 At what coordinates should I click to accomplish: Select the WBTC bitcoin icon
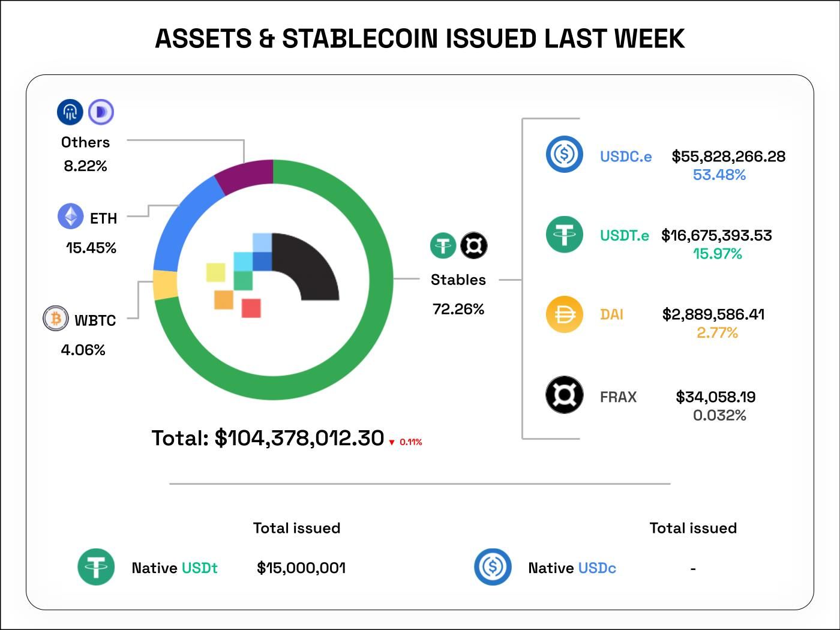click(x=56, y=318)
